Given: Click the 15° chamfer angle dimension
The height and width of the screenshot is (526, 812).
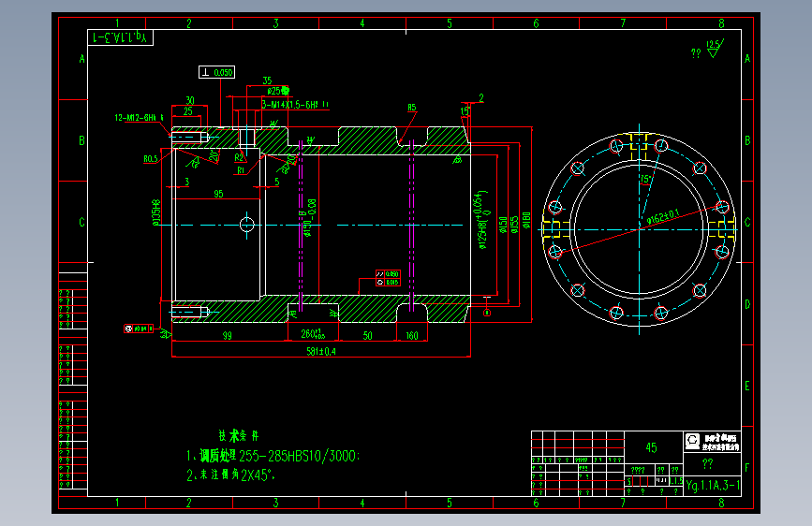Looking at the screenshot, I should tap(465, 110).
